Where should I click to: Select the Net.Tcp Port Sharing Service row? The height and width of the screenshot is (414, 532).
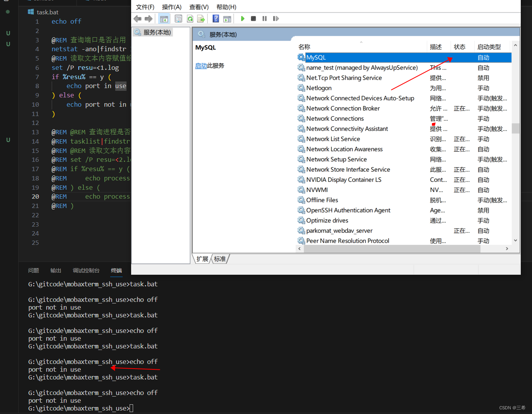point(404,78)
